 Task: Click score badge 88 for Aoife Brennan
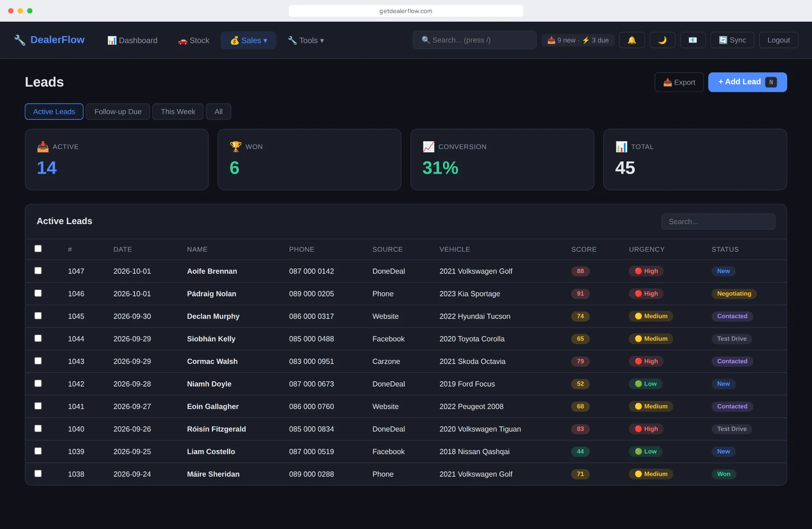(580, 271)
